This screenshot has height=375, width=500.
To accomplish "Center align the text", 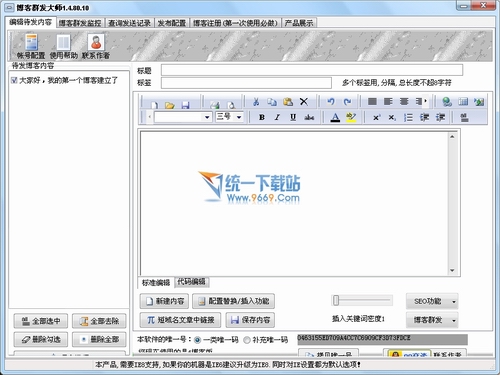I will tap(404, 101).
